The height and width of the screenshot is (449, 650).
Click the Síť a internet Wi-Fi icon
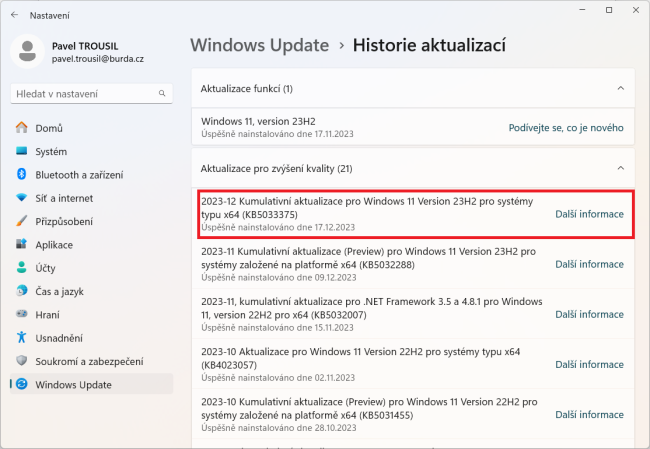point(22,197)
